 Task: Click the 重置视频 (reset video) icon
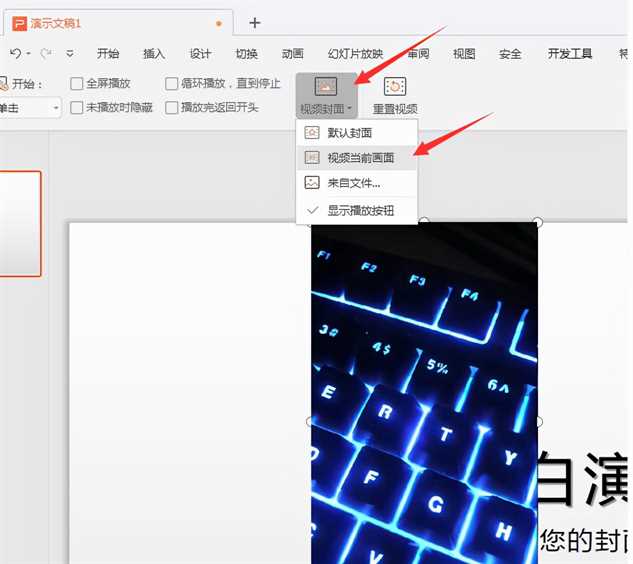(395, 88)
